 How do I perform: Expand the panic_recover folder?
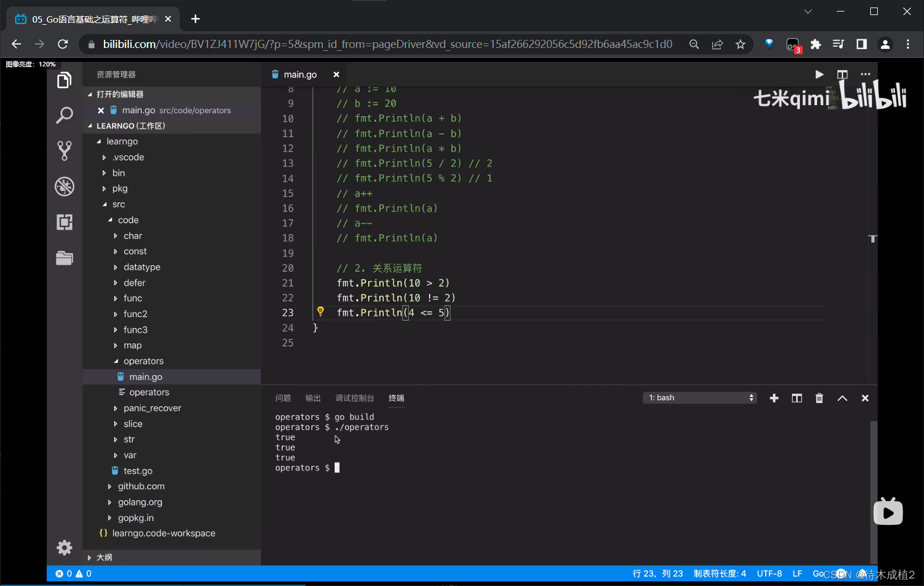coord(152,408)
